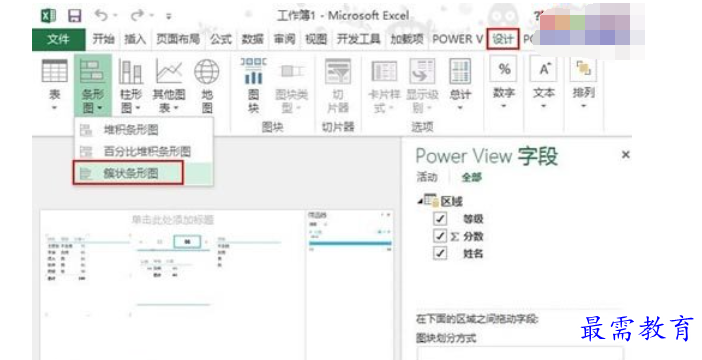
Task: Open the 柱形图 column chart dropdown
Action: click(131, 85)
